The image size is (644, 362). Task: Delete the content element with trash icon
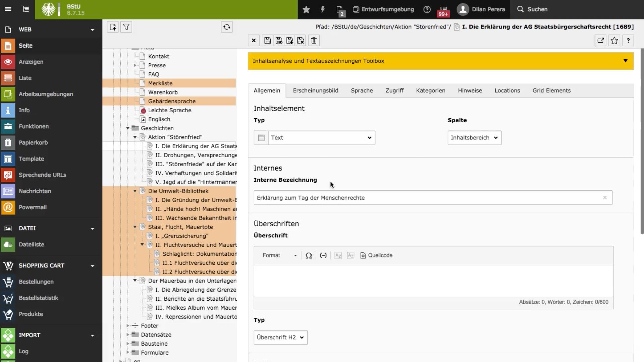(314, 41)
